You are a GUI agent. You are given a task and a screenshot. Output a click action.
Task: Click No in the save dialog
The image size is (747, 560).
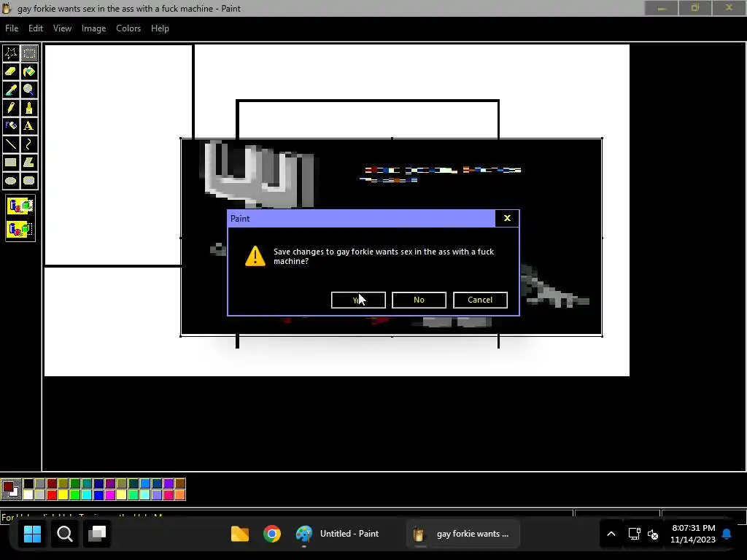tap(419, 300)
